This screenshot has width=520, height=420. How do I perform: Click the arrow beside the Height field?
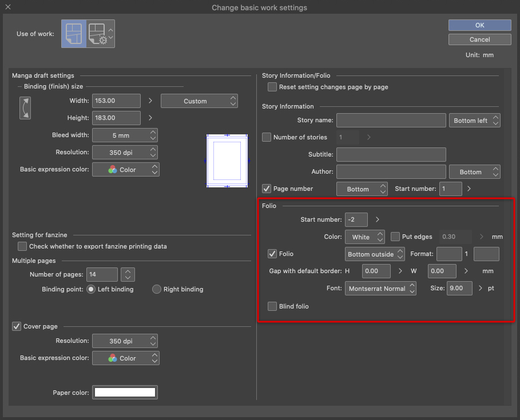[150, 118]
